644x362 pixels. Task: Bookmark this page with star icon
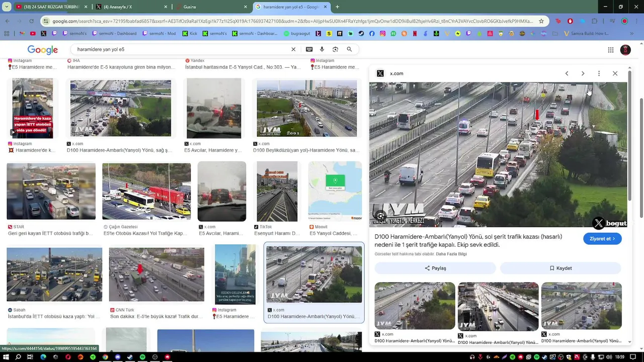point(541,21)
